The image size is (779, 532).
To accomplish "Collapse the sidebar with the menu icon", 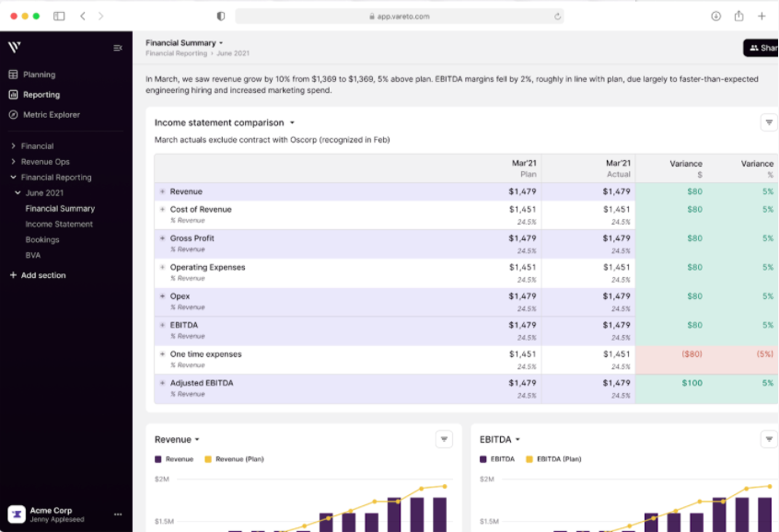I will click(118, 48).
